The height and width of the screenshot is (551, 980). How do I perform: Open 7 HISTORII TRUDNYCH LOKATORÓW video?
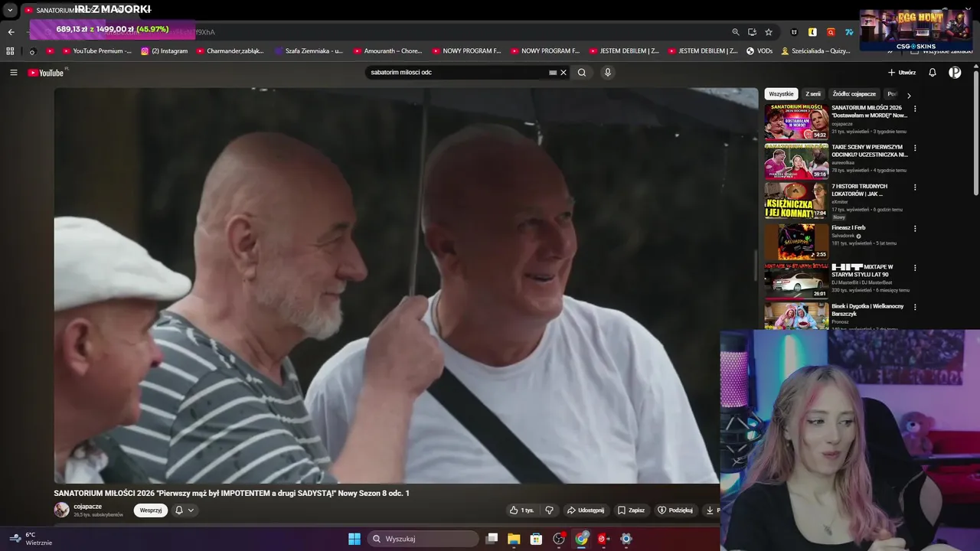click(x=796, y=201)
